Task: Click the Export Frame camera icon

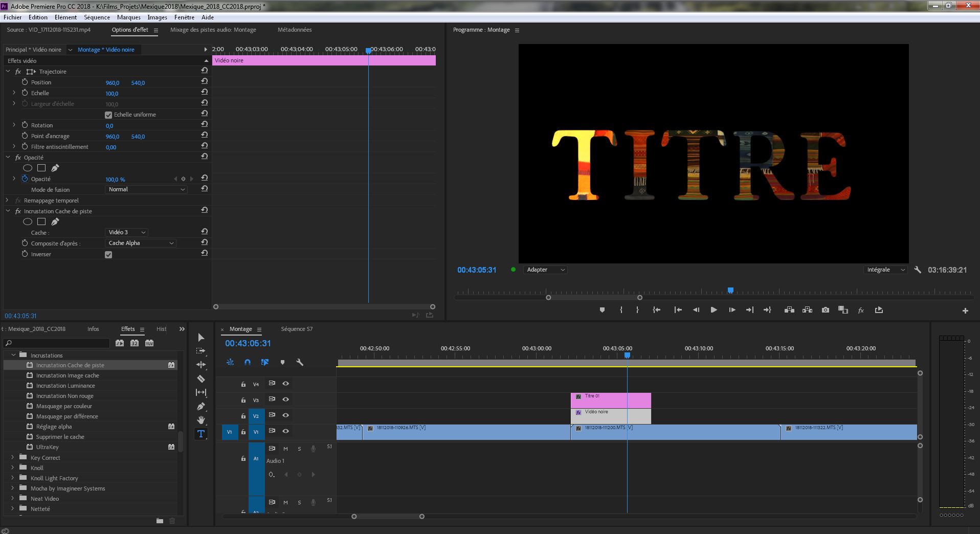Action: pyautogui.click(x=825, y=310)
